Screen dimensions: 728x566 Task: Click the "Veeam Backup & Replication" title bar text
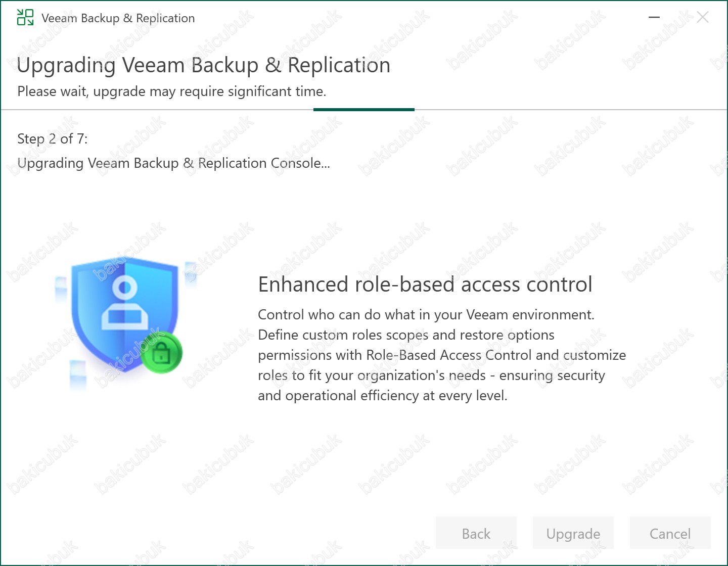pyautogui.click(x=118, y=18)
